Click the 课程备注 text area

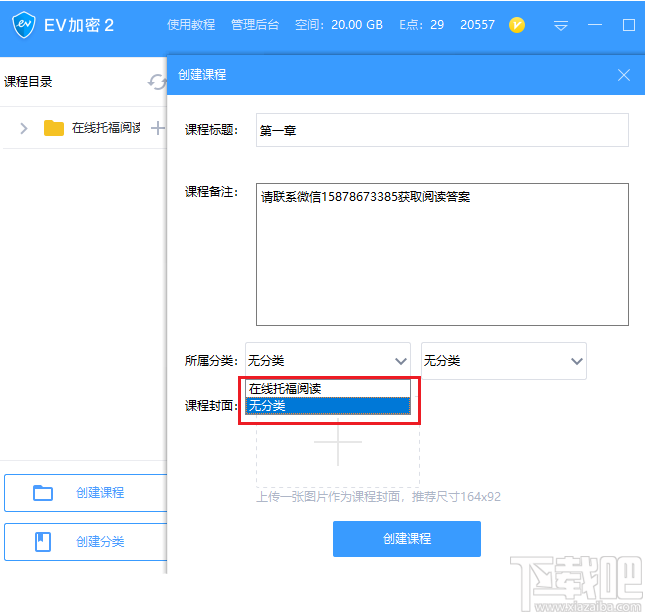pyautogui.click(x=442, y=255)
